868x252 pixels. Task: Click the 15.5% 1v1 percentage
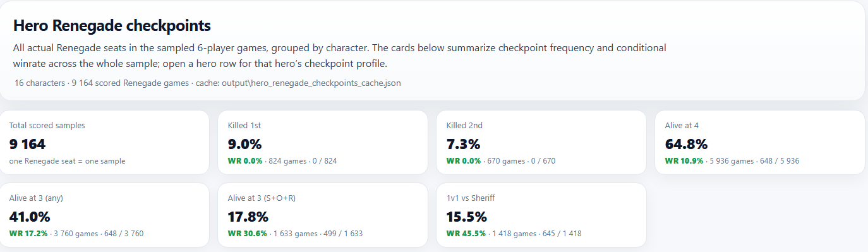tap(467, 217)
